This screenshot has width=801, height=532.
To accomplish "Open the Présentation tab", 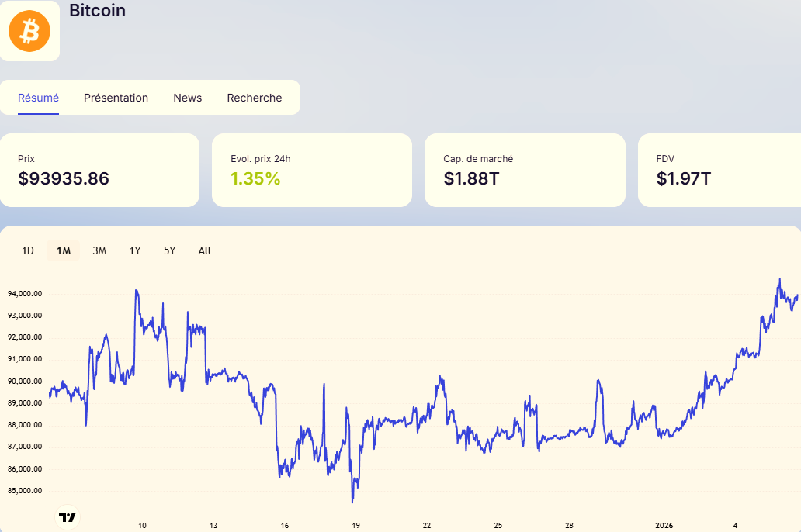I will [116, 98].
